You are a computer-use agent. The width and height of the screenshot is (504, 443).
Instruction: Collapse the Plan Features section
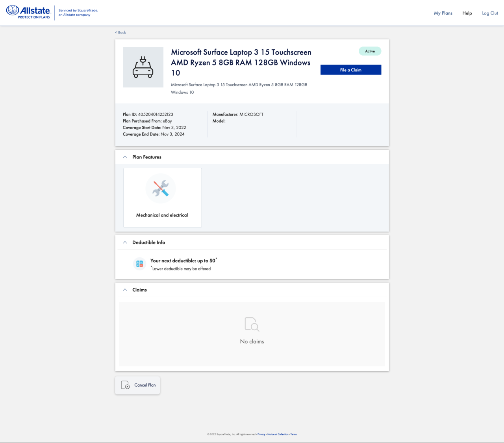point(125,156)
